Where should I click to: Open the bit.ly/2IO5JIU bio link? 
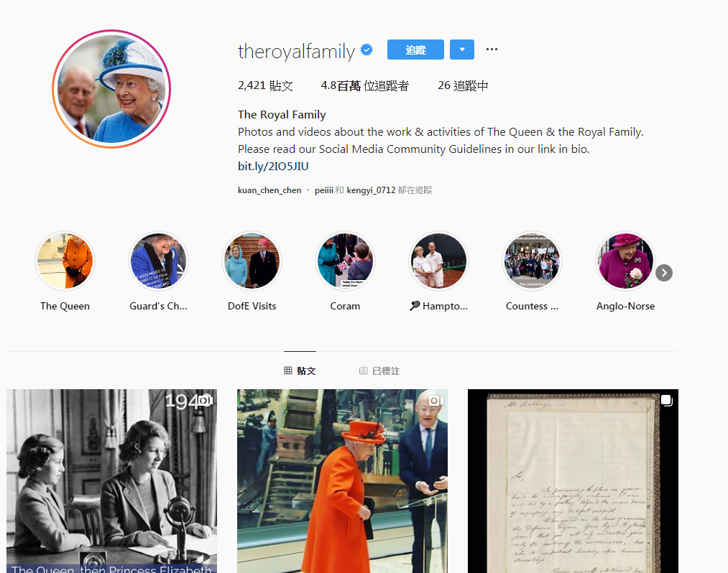click(x=273, y=166)
